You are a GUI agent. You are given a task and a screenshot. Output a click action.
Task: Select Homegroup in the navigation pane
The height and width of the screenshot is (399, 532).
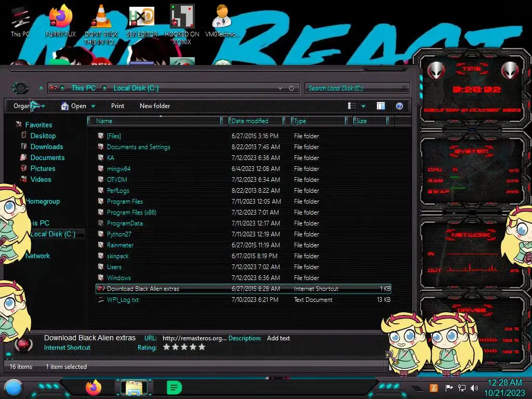43,201
